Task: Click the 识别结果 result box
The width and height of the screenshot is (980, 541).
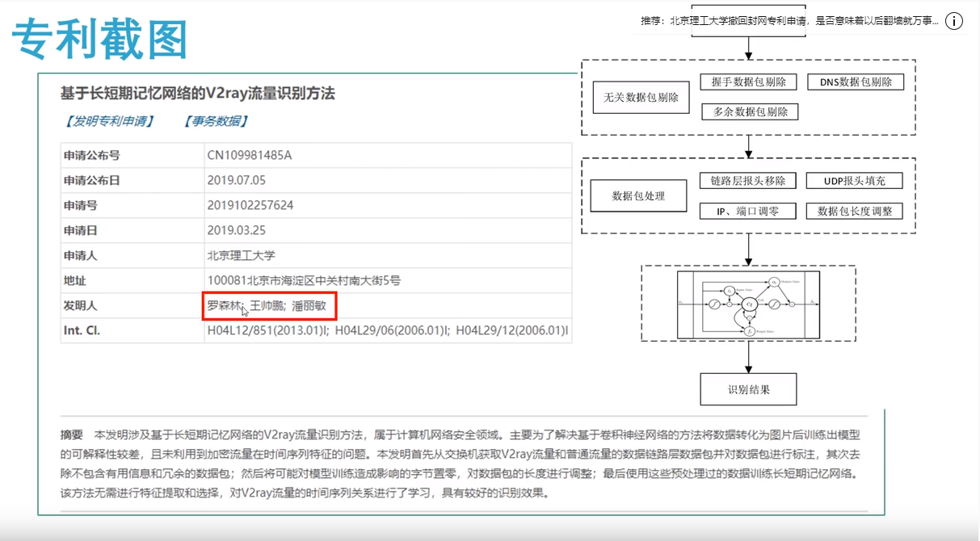Action: [x=748, y=388]
